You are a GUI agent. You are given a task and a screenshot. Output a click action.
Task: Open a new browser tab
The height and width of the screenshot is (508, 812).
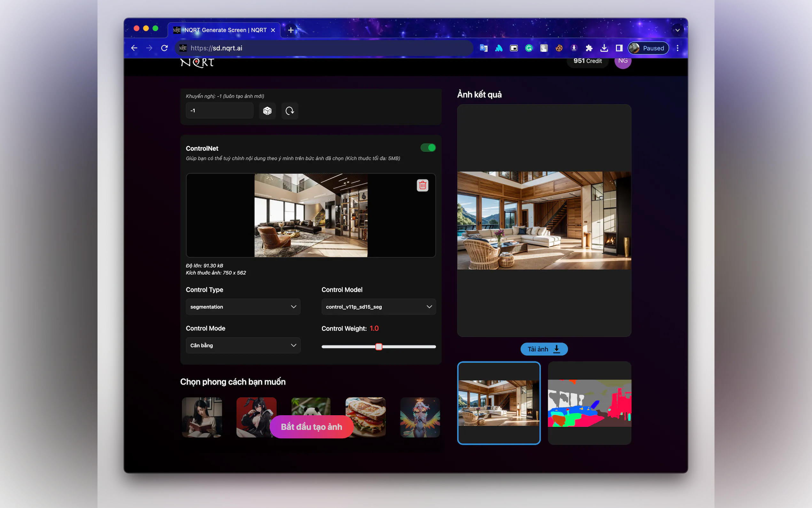point(291,30)
